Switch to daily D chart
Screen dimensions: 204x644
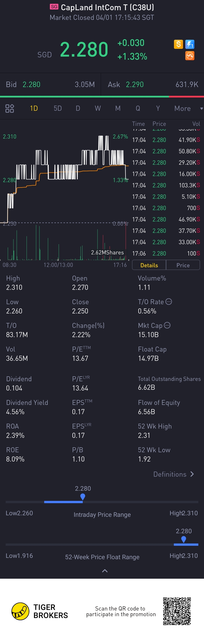click(78, 108)
